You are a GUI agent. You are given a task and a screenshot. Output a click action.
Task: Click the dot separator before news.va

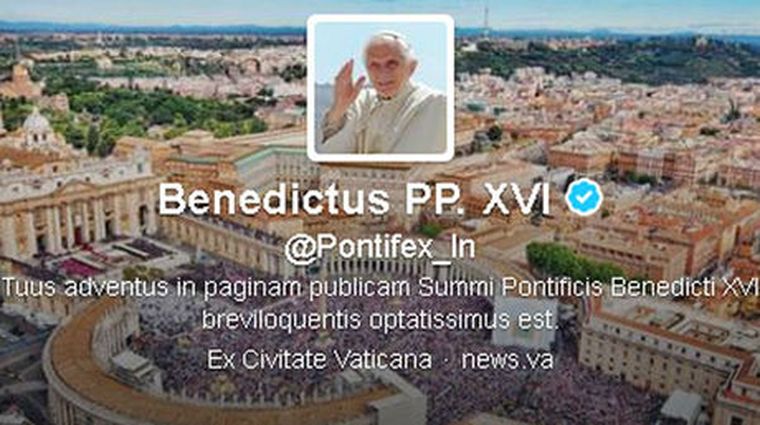446,361
